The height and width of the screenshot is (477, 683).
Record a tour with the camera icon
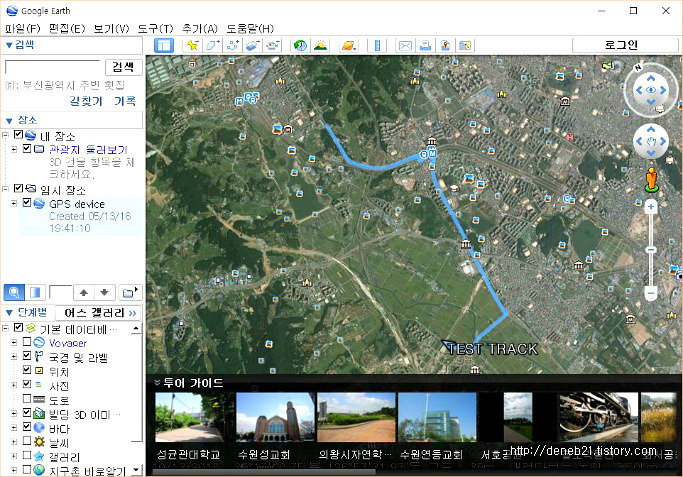click(x=273, y=45)
